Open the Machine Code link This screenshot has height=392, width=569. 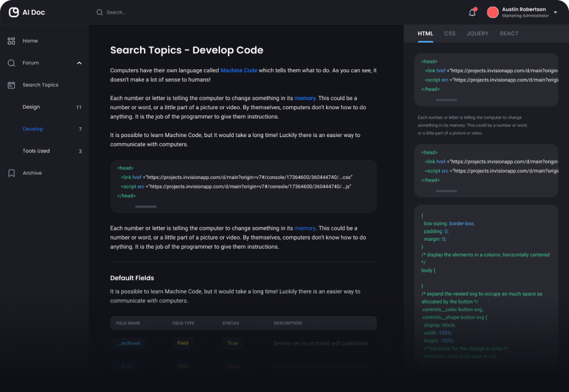click(238, 71)
